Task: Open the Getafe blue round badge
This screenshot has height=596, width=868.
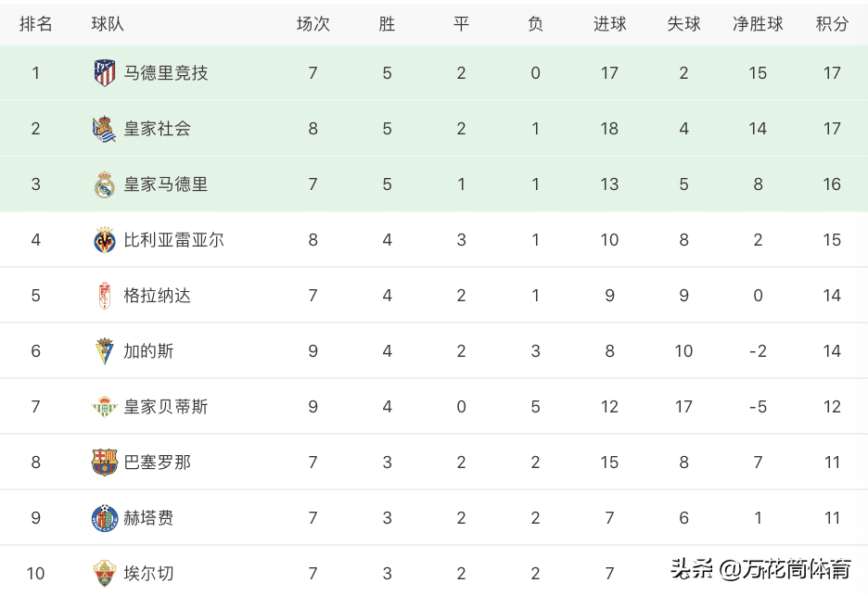Action: 104,518
